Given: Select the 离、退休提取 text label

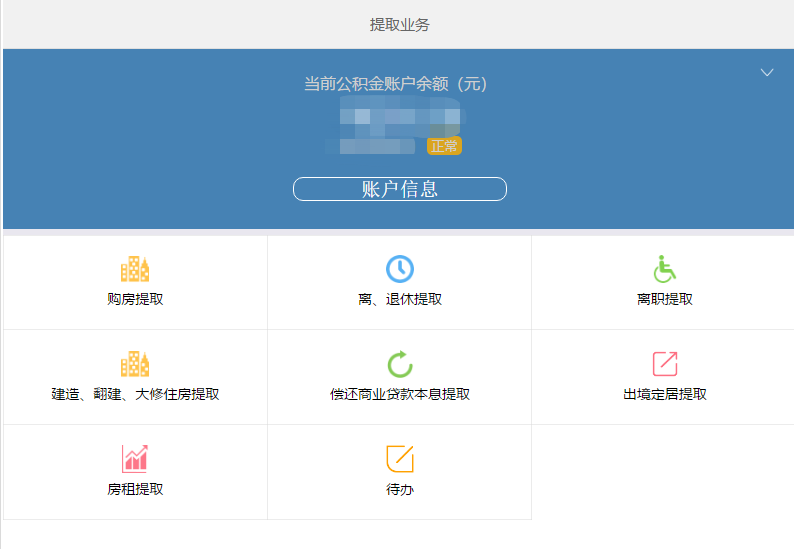Looking at the screenshot, I should point(399,299).
